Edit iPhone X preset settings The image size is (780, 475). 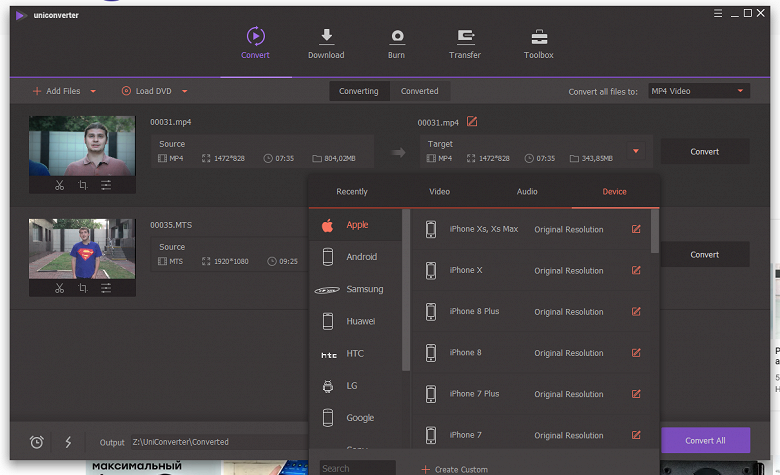pyautogui.click(x=636, y=271)
